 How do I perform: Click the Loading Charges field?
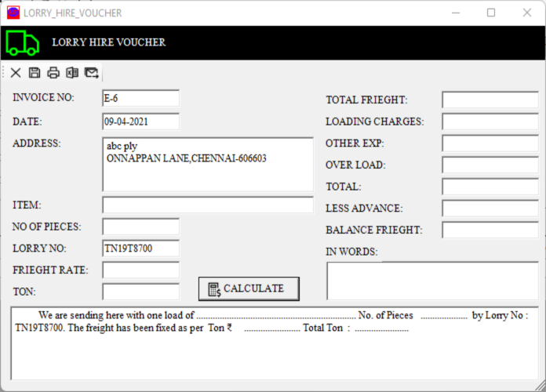[490, 122]
